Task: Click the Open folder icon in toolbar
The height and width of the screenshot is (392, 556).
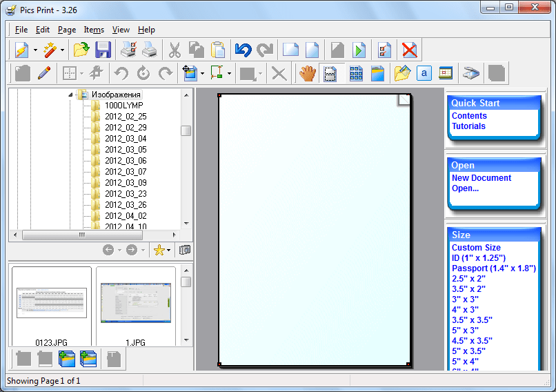Action: tap(81, 50)
